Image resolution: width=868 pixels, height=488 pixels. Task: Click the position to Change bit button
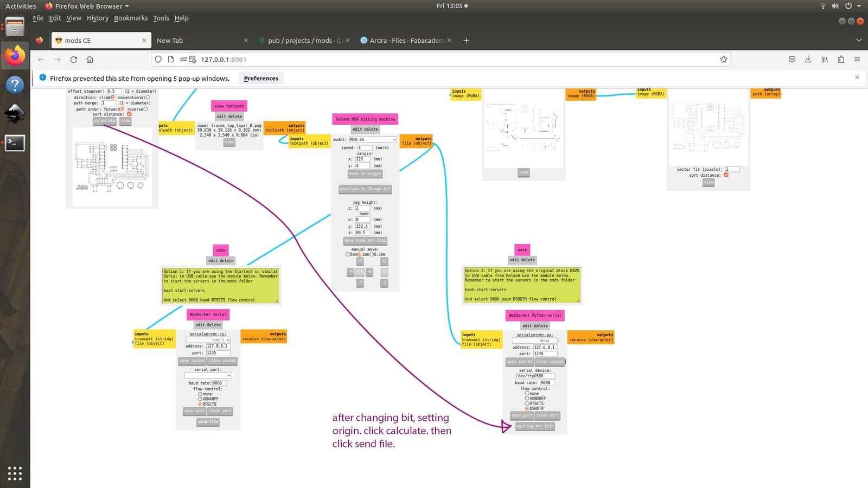click(x=365, y=189)
